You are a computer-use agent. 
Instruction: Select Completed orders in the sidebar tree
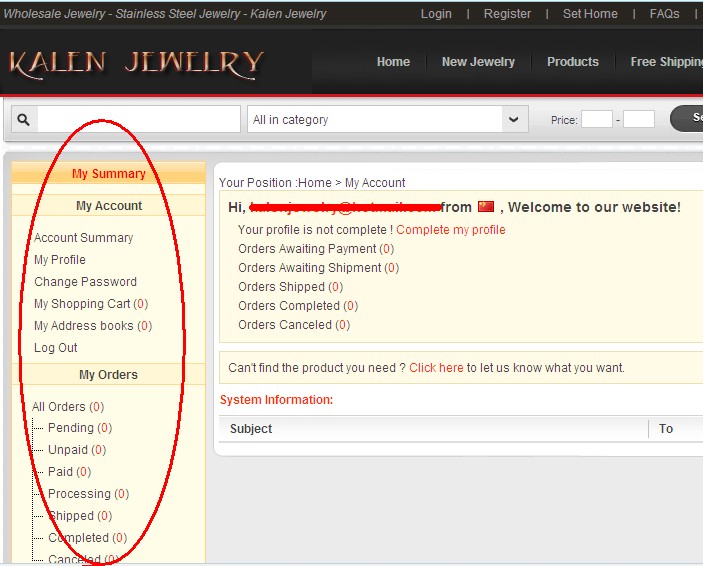click(87, 538)
